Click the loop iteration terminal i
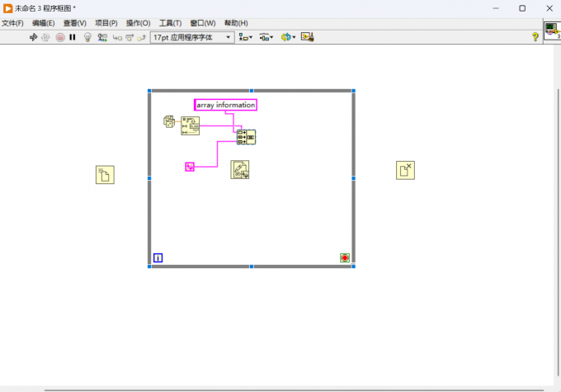This screenshot has height=392, width=561. click(x=158, y=257)
